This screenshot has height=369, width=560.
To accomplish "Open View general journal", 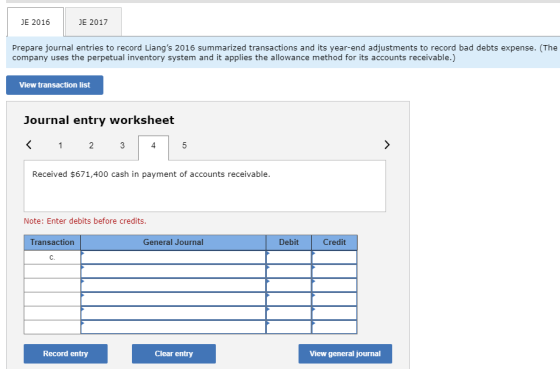I will (x=345, y=354).
